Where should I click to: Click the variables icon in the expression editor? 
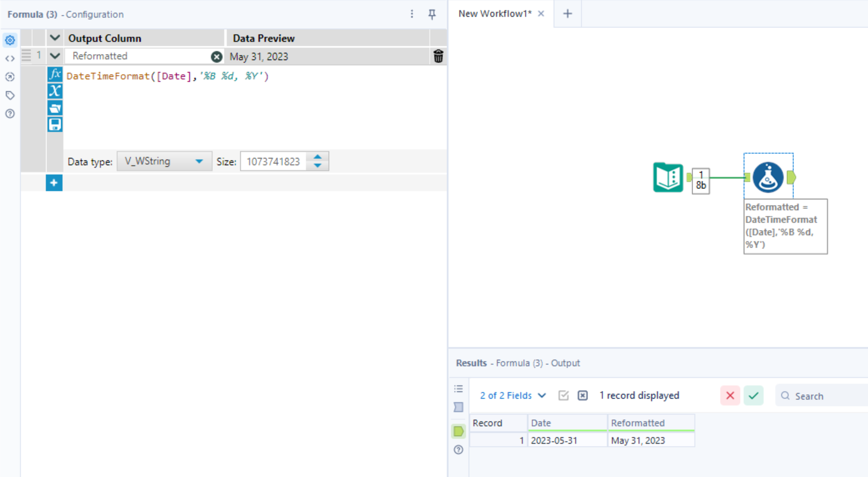pyautogui.click(x=55, y=91)
